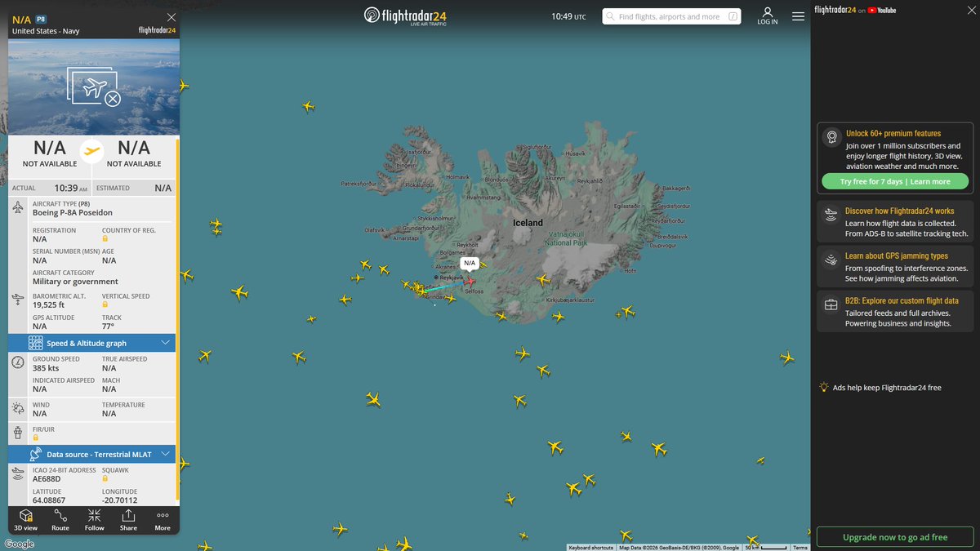Click the B2B briefcase card icon
Screen dimensions: 980x551
831,304
